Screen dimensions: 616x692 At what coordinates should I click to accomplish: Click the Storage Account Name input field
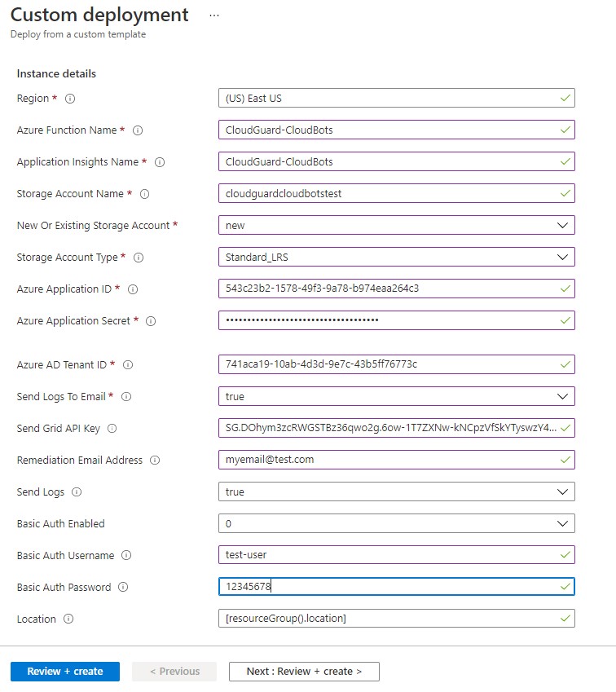click(x=396, y=193)
